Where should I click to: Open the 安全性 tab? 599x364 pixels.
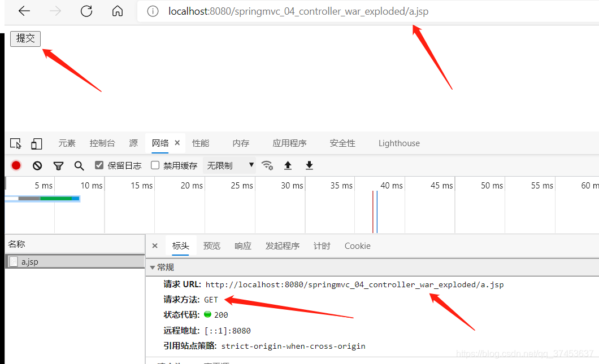point(342,143)
